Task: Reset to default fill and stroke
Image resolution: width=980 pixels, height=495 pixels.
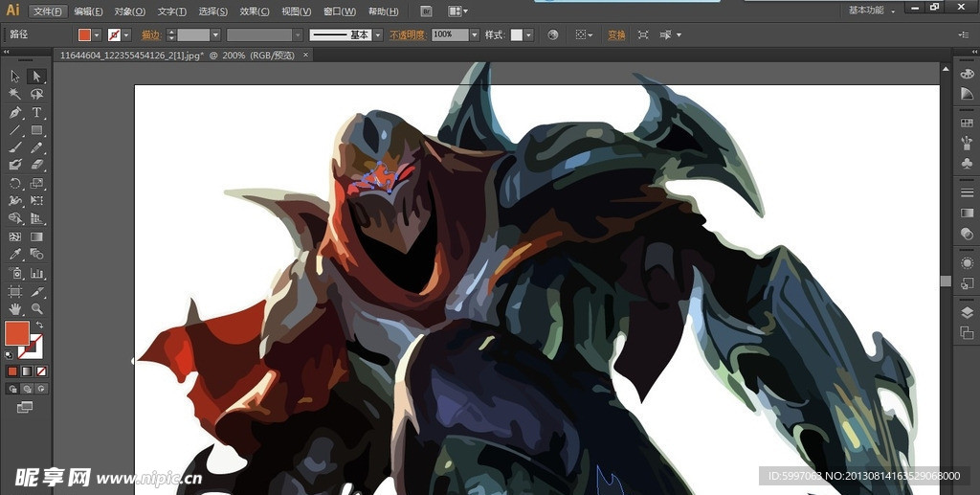Action: pos(8,355)
